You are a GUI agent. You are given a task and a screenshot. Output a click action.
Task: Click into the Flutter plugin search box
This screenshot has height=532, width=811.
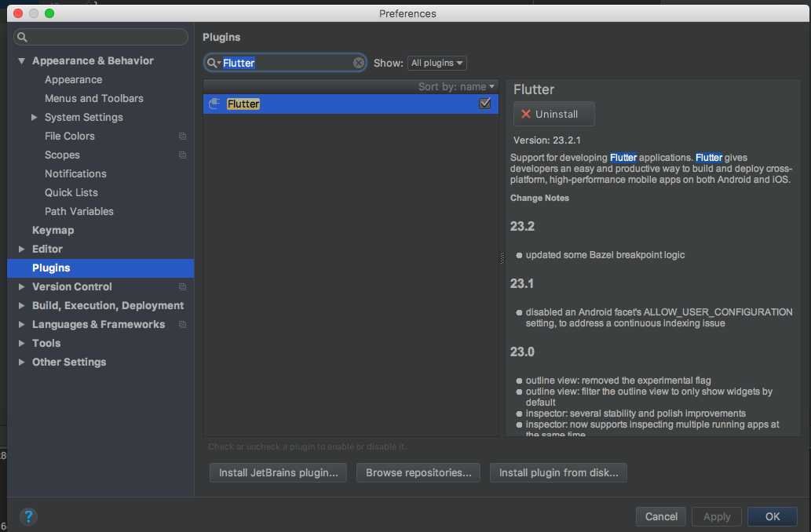click(286, 63)
